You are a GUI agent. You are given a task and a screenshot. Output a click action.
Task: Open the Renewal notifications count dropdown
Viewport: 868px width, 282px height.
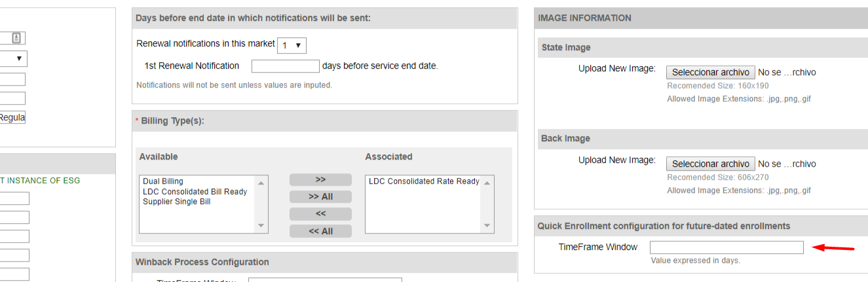coord(292,45)
